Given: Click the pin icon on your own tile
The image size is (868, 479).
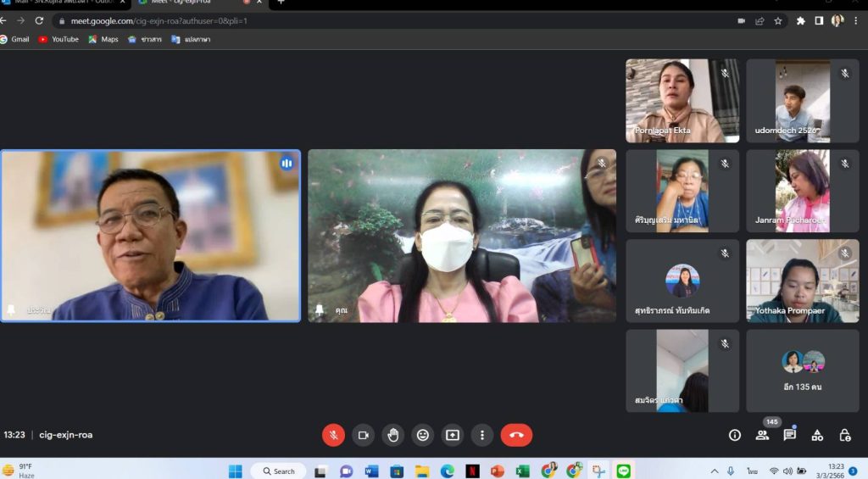Looking at the screenshot, I should tap(320, 309).
